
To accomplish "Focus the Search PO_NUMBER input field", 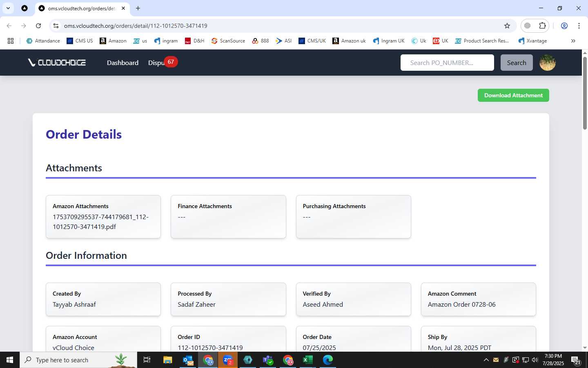I will 447,63.
